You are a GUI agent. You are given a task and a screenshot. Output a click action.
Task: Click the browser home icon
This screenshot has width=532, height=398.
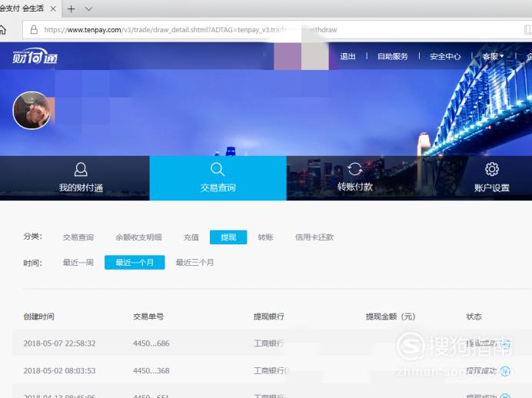point(3,30)
